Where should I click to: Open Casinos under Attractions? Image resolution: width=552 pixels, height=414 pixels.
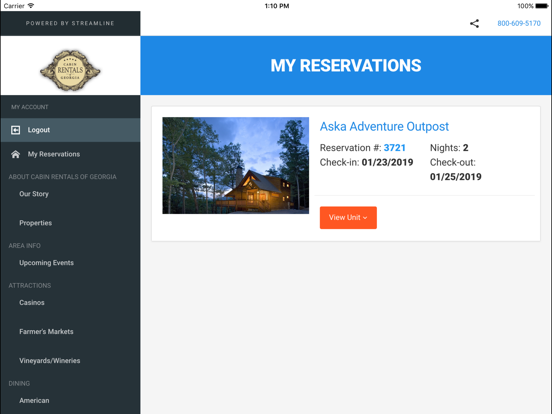tap(32, 303)
